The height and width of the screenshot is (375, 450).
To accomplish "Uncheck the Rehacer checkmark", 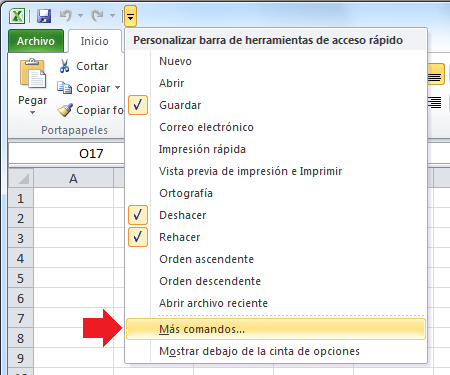I will click(x=138, y=237).
